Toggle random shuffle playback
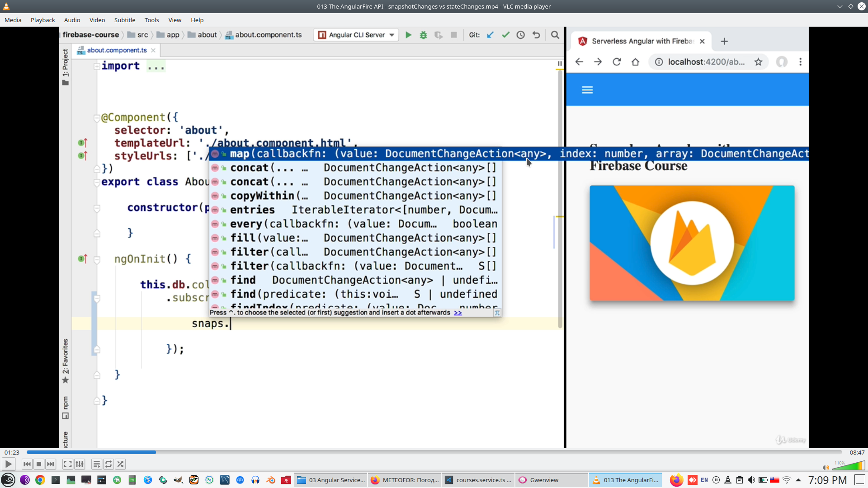 pos(120,464)
